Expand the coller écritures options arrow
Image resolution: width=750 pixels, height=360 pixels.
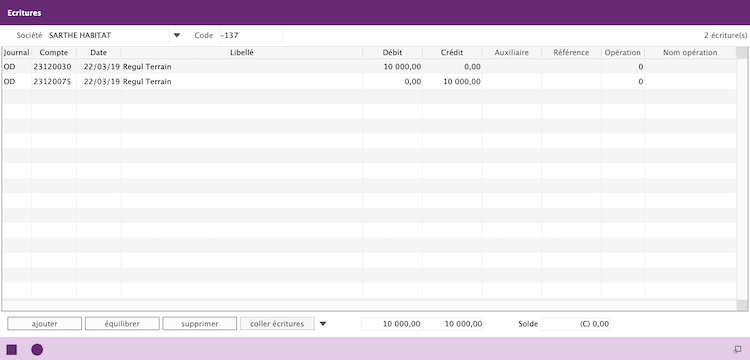tap(323, 324)
